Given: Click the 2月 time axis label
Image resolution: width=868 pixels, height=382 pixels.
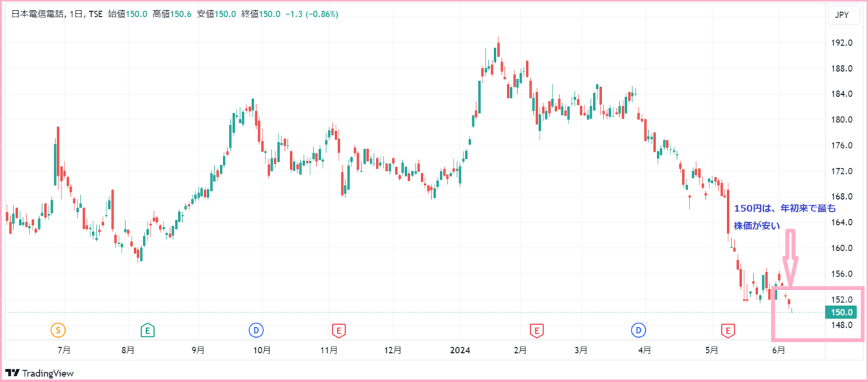Looking at the screenshot, I should click(x=520, y=351).
